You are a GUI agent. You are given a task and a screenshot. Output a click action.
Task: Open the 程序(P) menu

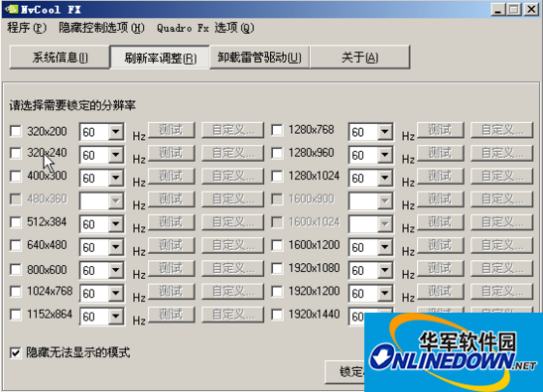(x=27, y=28)
